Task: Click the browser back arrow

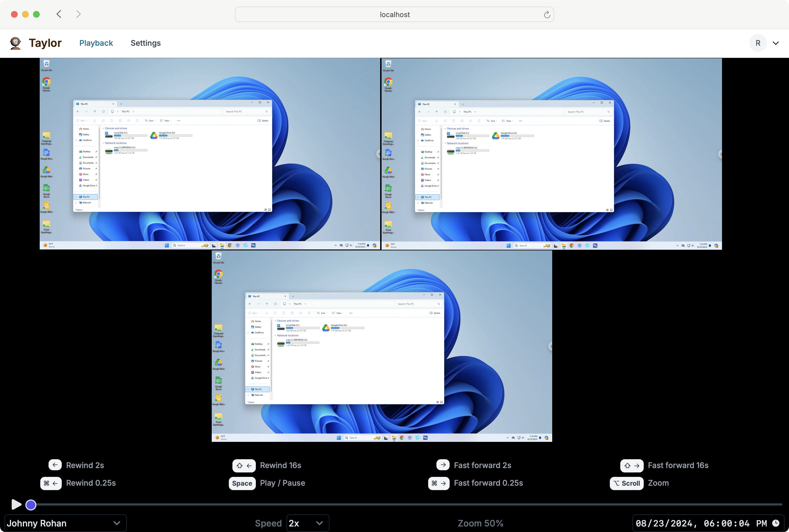Action: tap(59, 14)
